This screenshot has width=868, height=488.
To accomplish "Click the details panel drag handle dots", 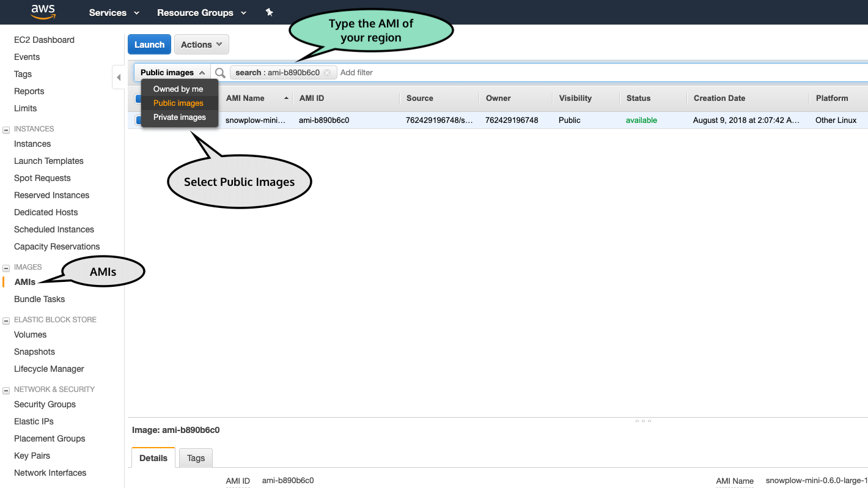I will pos(643,421).
